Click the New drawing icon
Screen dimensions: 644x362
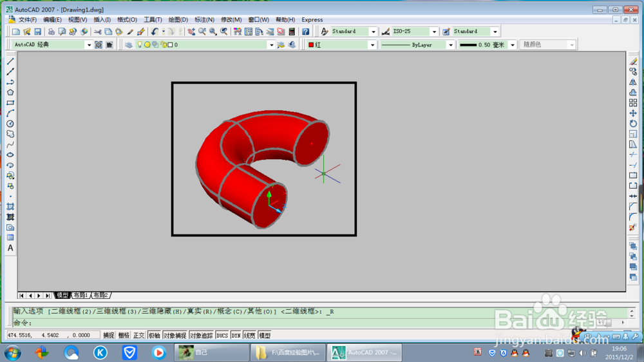click(x=16, y=32)
